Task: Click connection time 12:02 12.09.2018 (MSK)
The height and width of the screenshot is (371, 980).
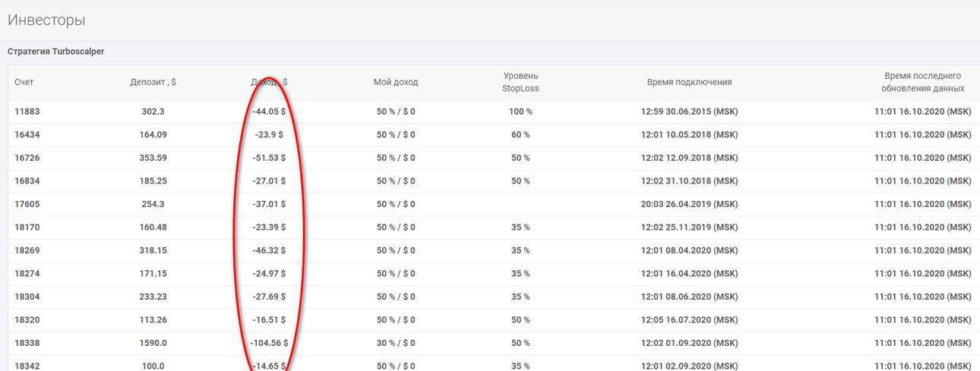Action: pyautogui.click(x=689, y=158)
